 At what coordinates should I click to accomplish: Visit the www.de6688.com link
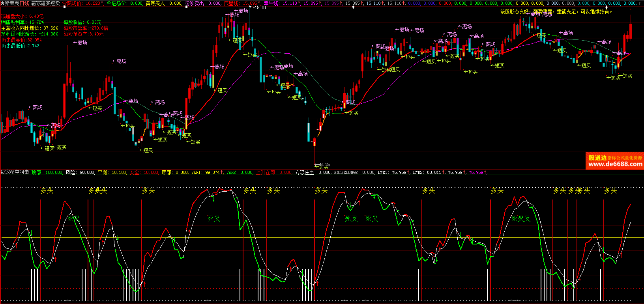[615, 164]
